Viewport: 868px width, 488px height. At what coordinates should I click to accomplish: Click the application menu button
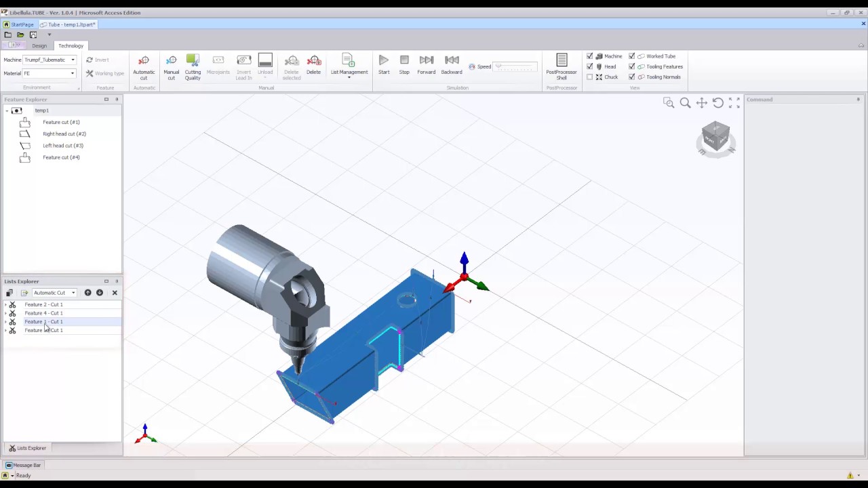(14, 45)
